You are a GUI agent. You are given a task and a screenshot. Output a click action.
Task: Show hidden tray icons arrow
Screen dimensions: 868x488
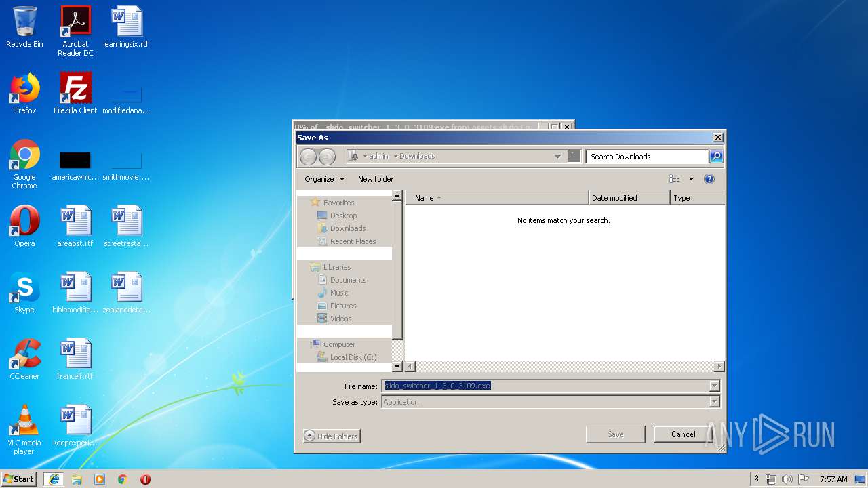coord(756,479)
